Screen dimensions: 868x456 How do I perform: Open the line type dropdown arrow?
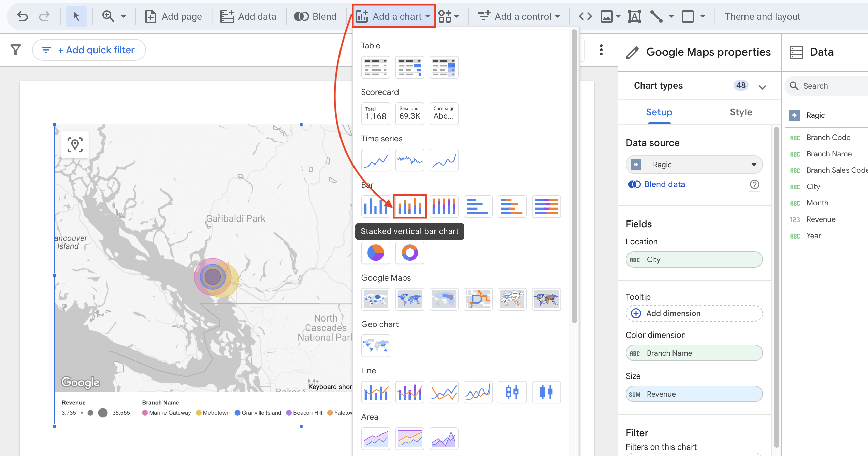click(671, 16)
